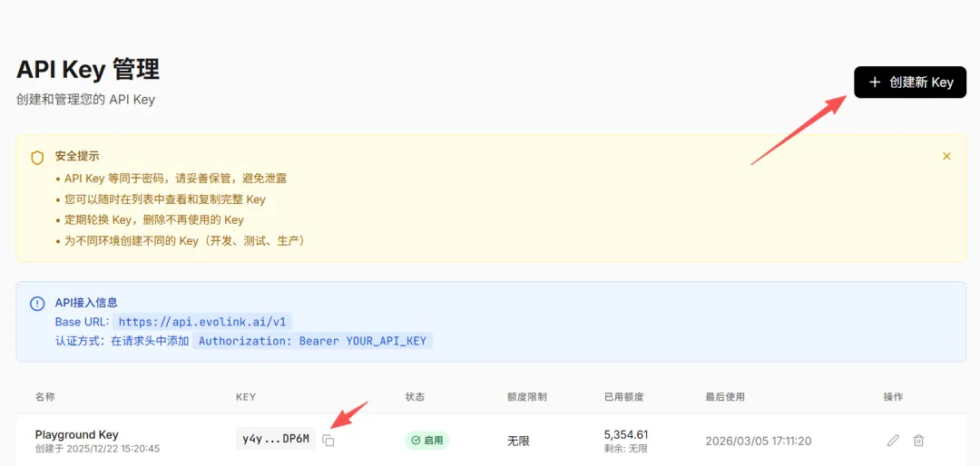Click the 操作 column header
The height and width of the screenshot is (466, 980).
coord(893,397)
